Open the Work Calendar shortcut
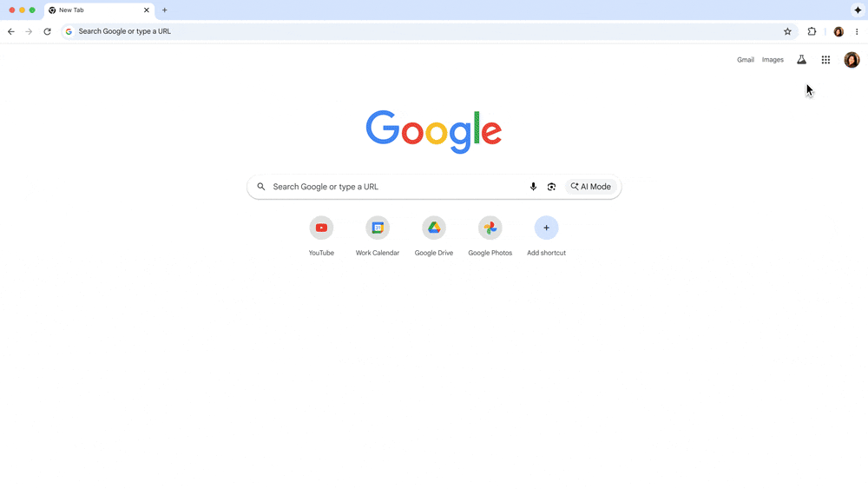Image resolution: width=868 pixels, height=489 pixels. (x=378, y=228)
